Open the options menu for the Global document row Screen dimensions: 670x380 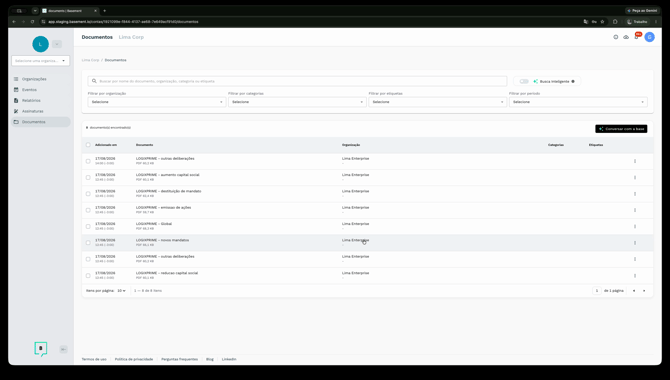pos(635,227)
